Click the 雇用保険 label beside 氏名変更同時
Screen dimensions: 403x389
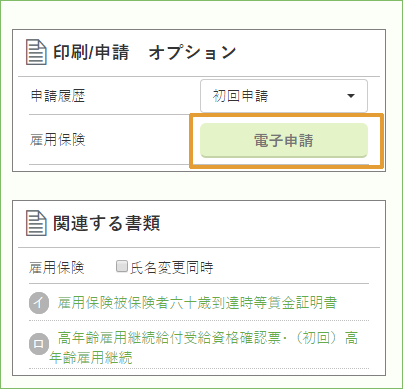(x=57, y=267)
